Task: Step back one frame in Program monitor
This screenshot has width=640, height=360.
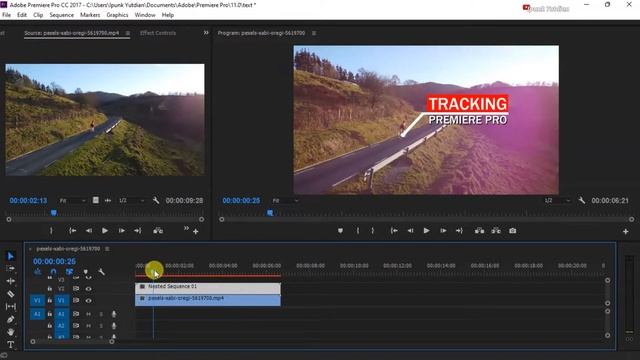Action: [410, 231]
